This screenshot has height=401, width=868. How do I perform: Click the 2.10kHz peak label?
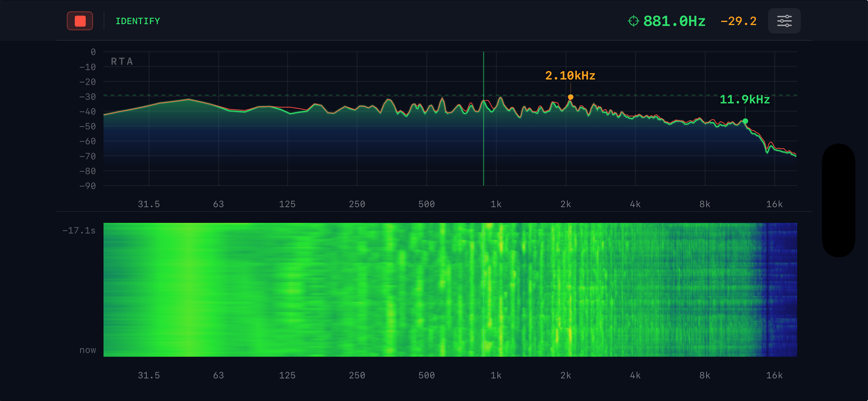click(570, 76)
